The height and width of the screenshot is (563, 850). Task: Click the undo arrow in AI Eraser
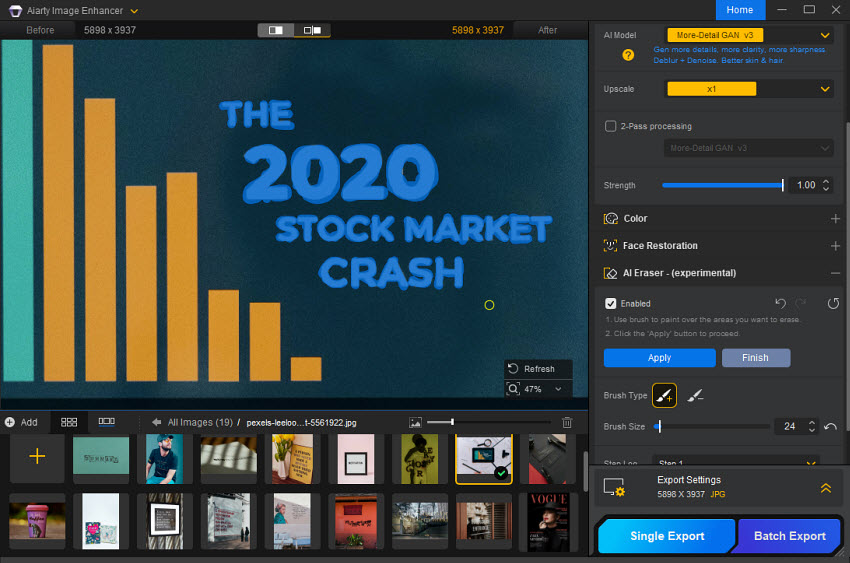(x=780, y=303)
